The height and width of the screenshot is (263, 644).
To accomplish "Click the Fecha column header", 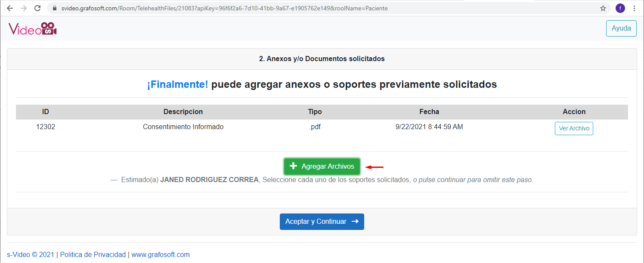I will point(429,111).
